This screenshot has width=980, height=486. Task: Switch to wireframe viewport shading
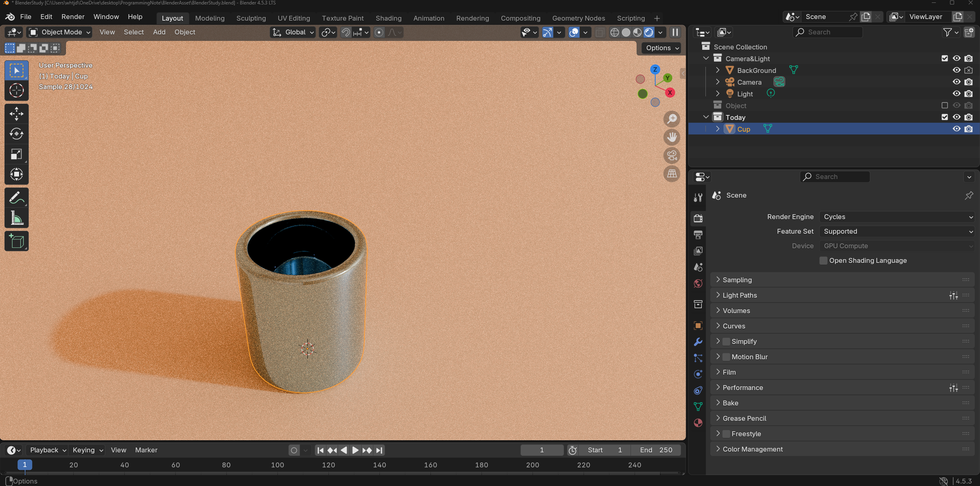614,32
